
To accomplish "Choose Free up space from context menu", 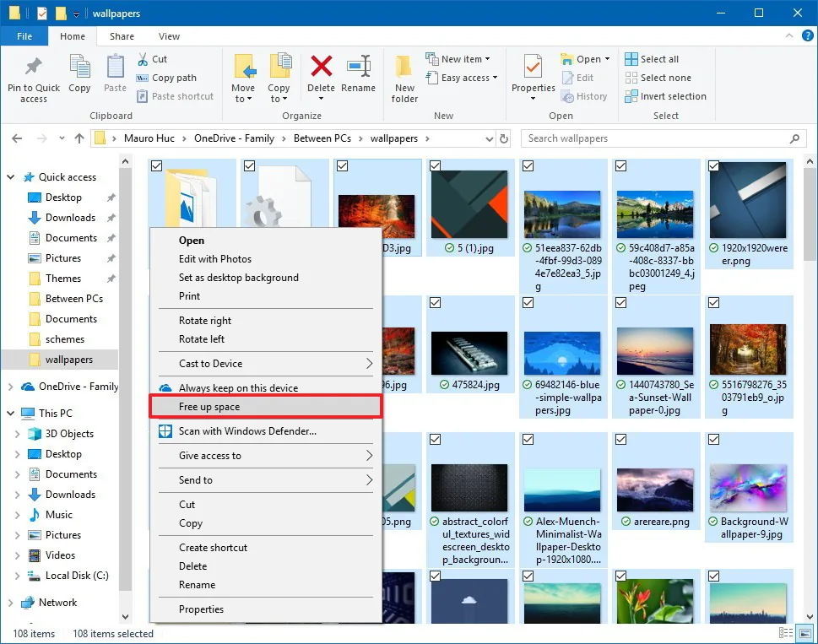I will coord(266,407).
